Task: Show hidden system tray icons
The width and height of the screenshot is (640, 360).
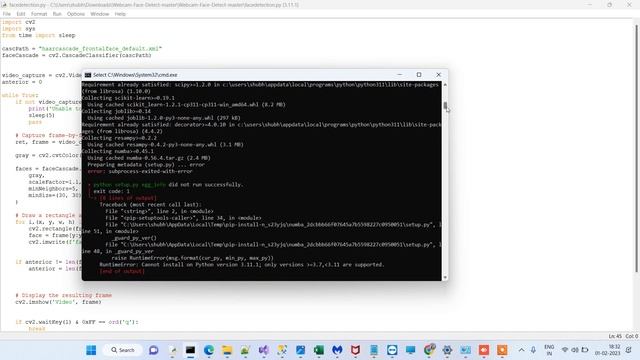Action: pos(522,350)
